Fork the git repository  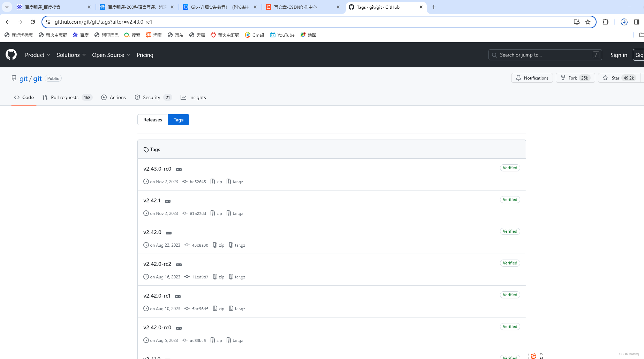575,78
